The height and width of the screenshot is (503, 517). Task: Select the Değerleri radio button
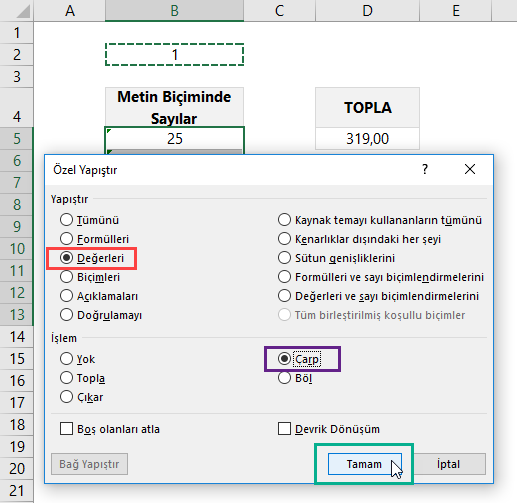tap(66, 258)
